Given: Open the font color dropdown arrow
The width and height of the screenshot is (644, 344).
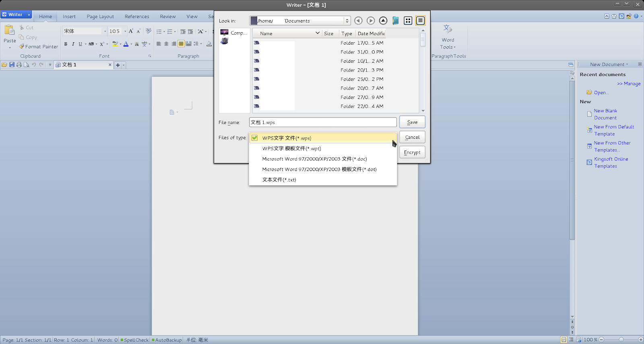Looking at the screenshot, I should click(131, 44).
